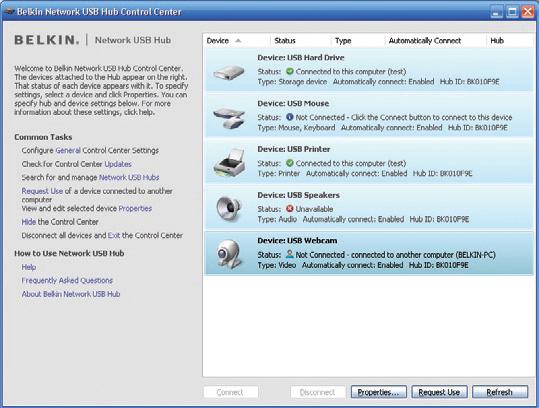The height and width of the screenshot is (408, 539).
Task: Hide the Control Center link
Action: (29, 222)
